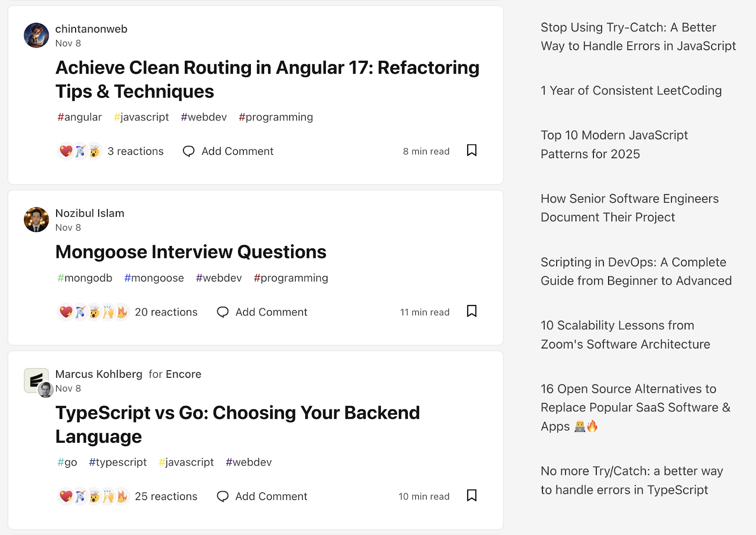Viewport: 756px width, 535px height.
Task: Open chintanonweb's profile avatar
Action: point(36,35)
